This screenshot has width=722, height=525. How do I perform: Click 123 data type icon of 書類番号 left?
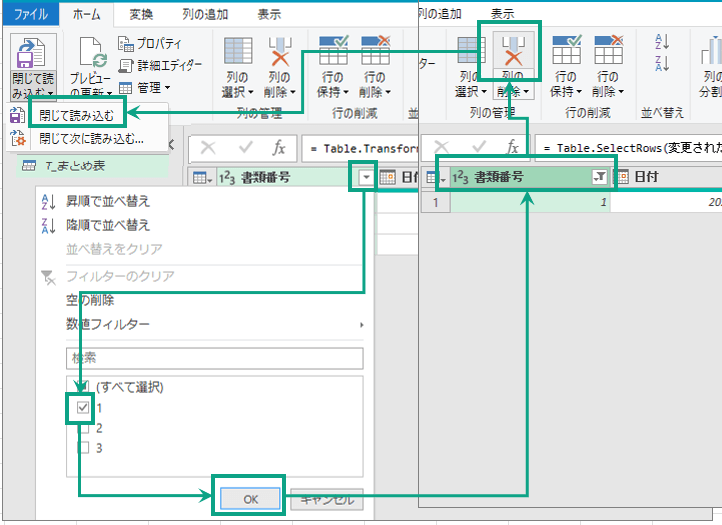tap(227, 177)
